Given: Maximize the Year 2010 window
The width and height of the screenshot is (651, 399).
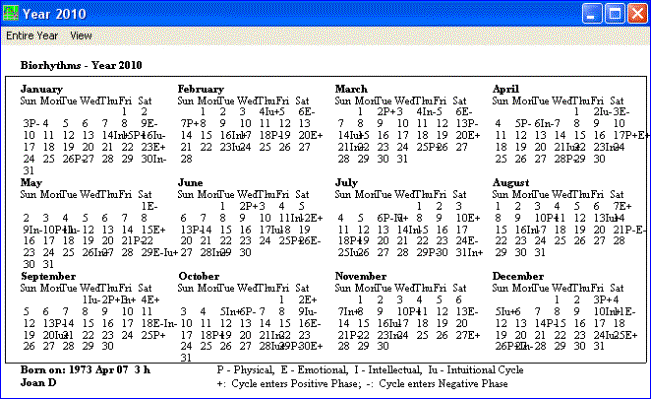Looking at the screenshot, I should 615,14.
